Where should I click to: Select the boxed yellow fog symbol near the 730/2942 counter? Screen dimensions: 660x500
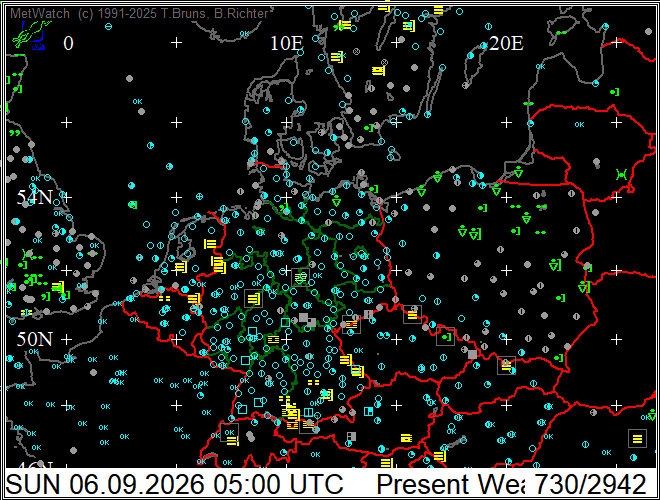637,439
